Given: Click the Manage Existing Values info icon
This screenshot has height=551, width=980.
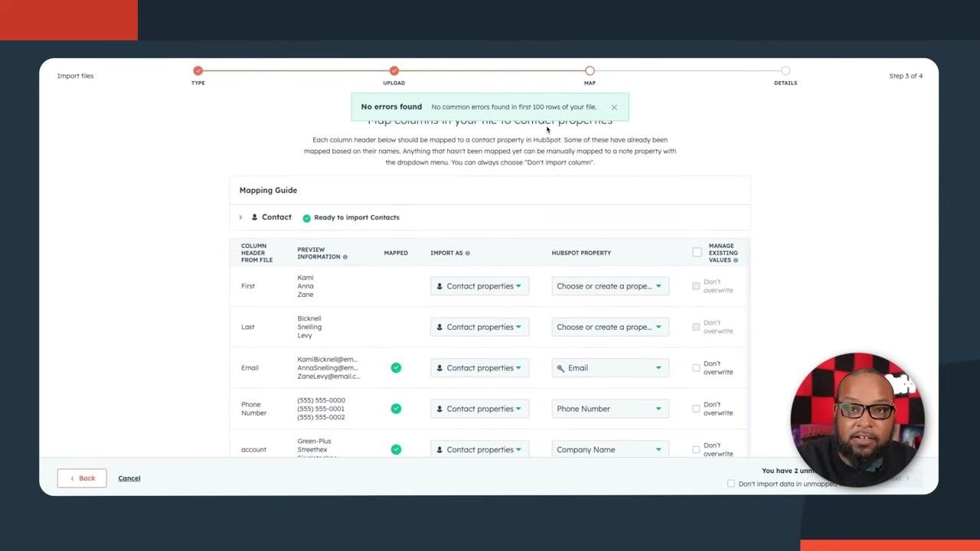Looking at the screenshot, I should click(x=736, y=260).
